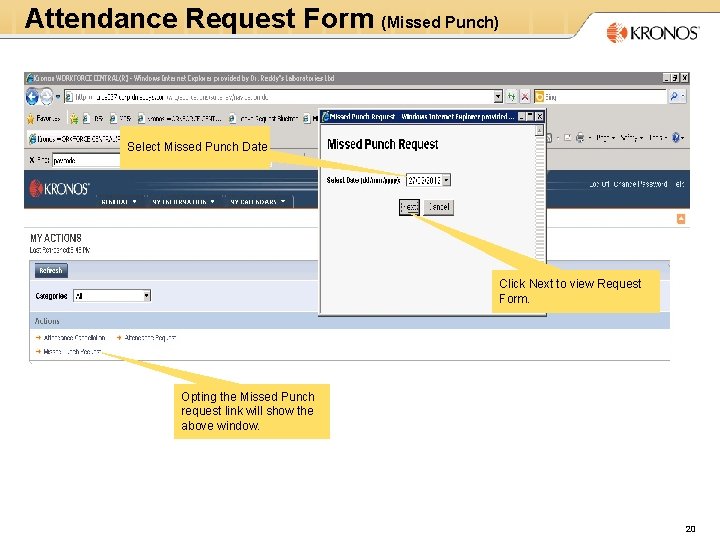The width and height of the screenshot is (720, 540).
Task: Click the Change Password link
Action: (640, 184)
